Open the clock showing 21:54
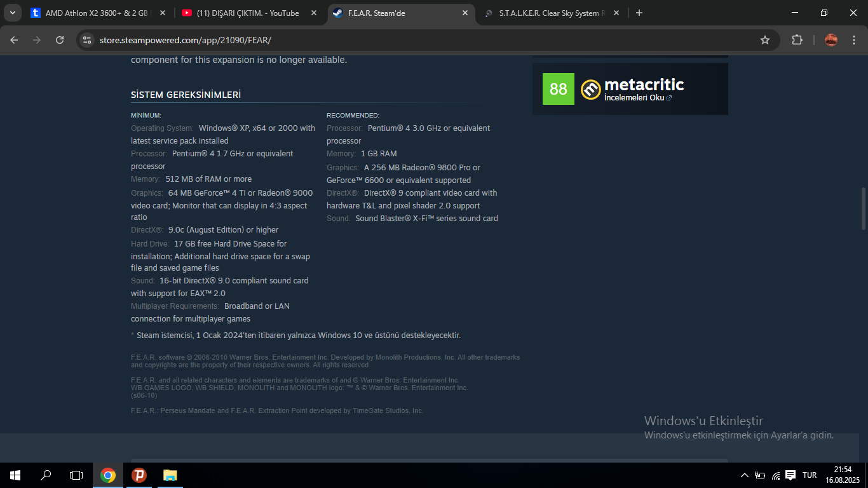This screenshot has width=868, height=488. (x=843, y=475)
